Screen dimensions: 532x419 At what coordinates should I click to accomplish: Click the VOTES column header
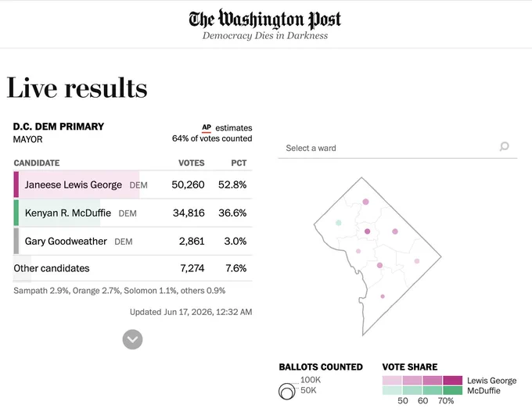(192, 163)
